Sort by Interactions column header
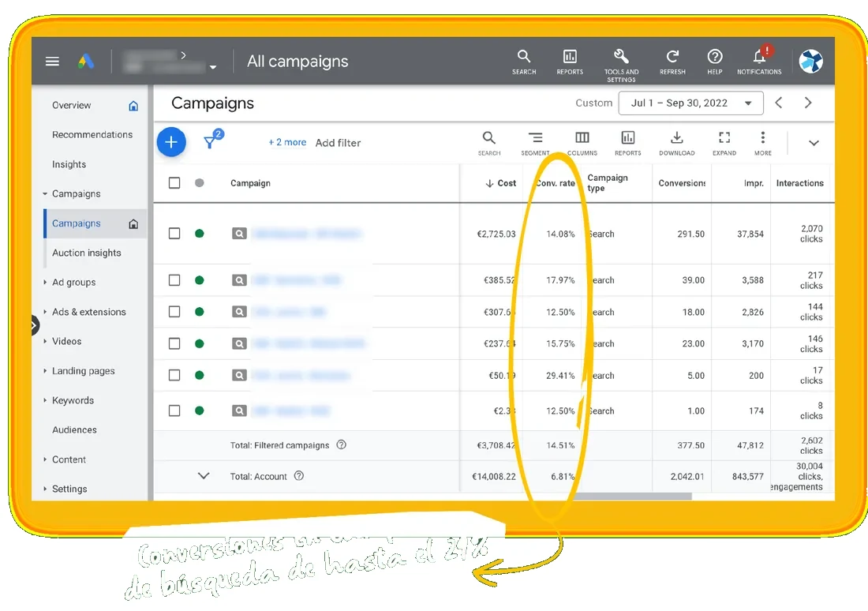 coord(799,183)
